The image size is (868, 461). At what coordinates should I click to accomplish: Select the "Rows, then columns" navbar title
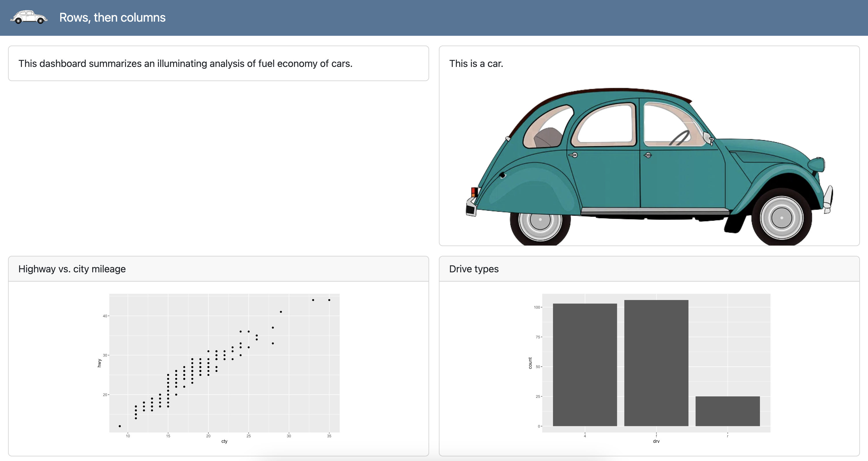click(x=112, y=18)
